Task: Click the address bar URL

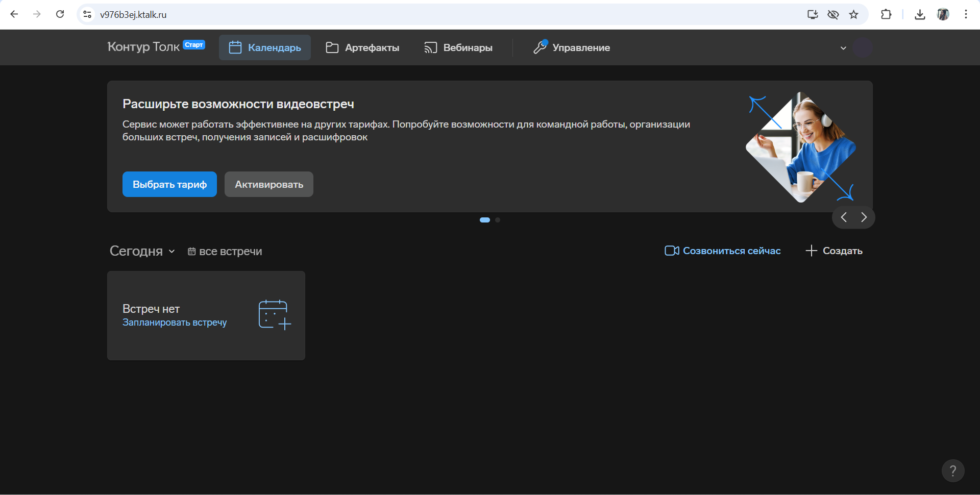Action: tap(133, 15)
